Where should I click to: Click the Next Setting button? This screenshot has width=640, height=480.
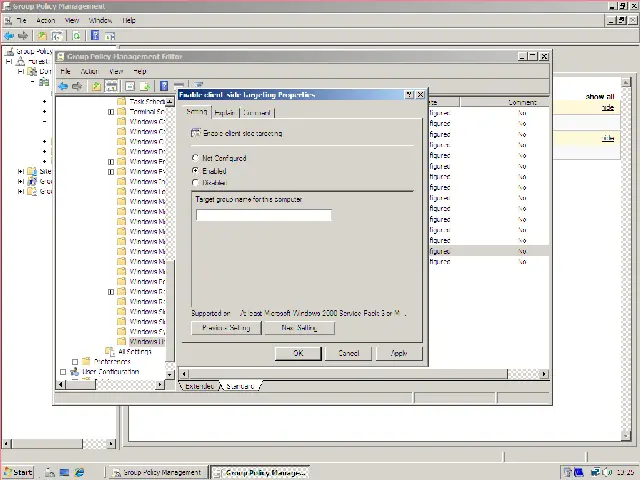pyautogui.click(x=299, y=328)
